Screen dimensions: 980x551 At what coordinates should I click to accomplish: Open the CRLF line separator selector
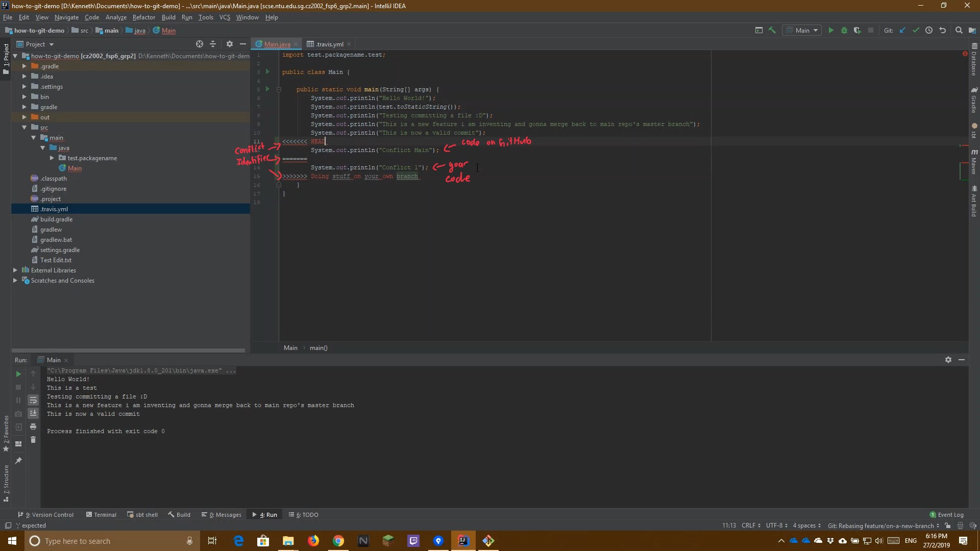pos(751,525)
